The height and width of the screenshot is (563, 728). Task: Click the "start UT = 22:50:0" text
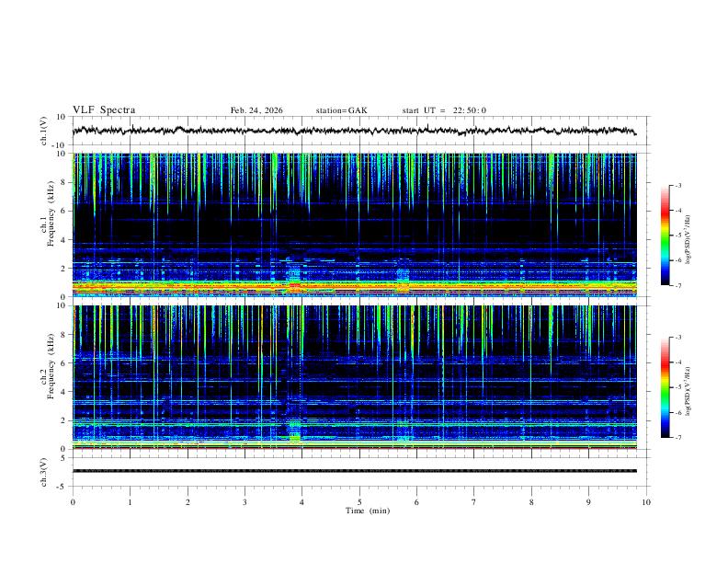tap(444, 110)
